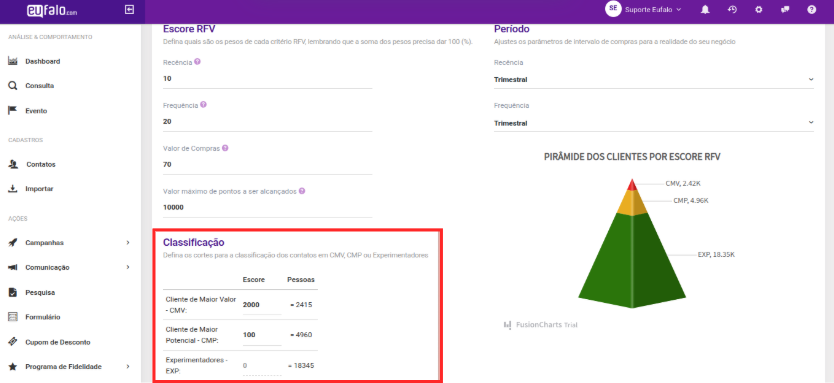Open the history clock icon

(x=732, y=10)
